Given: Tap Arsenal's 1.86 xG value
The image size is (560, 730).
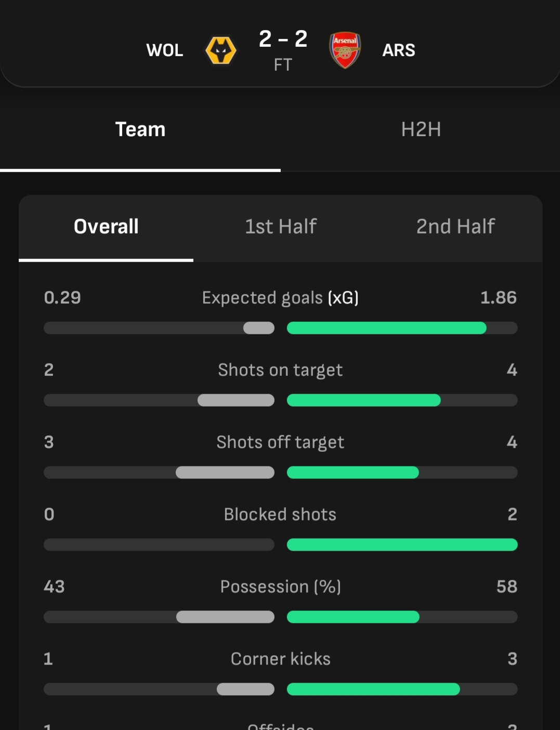Looking at the screenshot, I should (498, 298).
